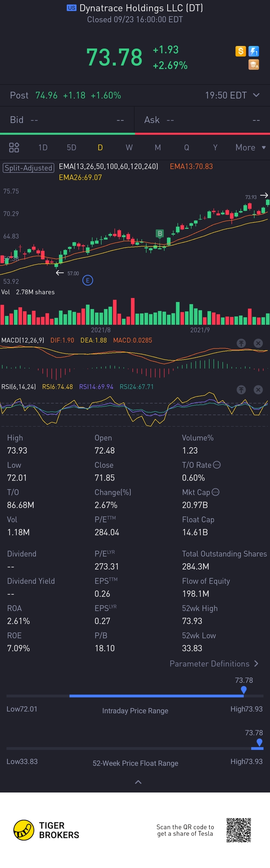The height and width of the screenshot is (868, 270).
Task: Tap the orange stacked-layers badge icon
Action: point(253,64)
